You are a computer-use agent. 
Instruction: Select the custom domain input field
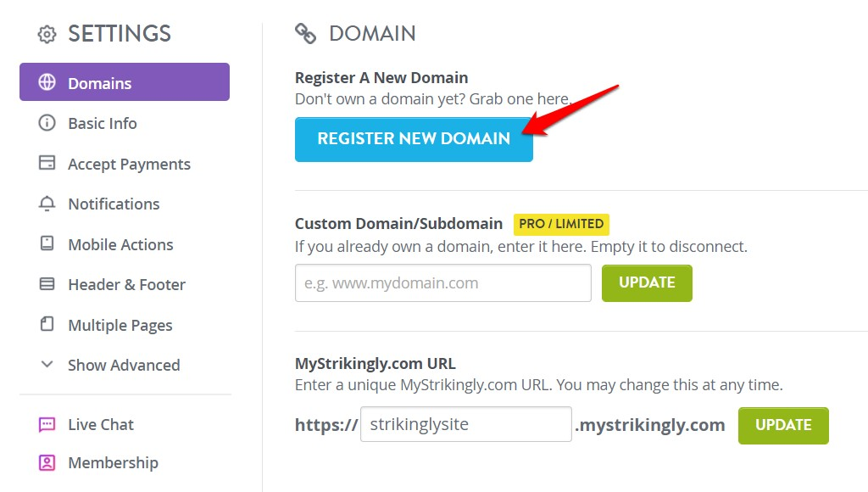click(x=442, y=282)
